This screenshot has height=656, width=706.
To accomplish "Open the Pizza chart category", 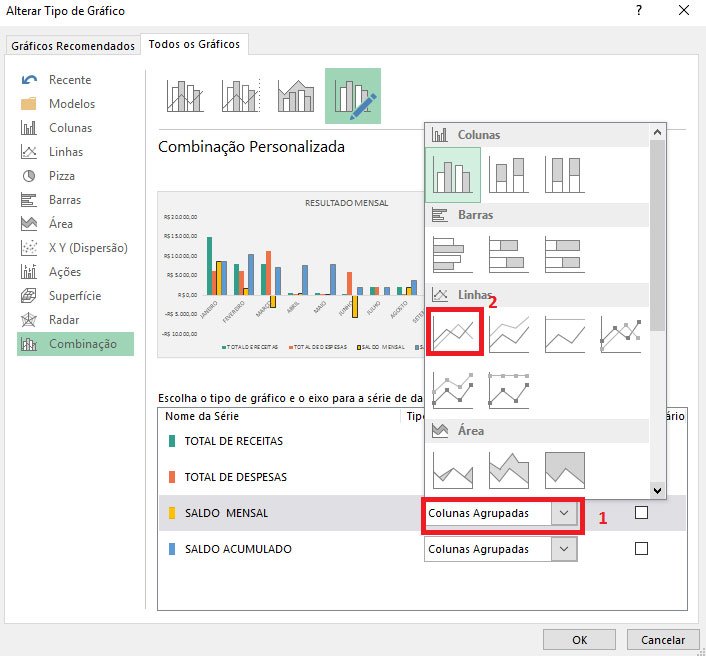I will click(x=61, y=176).
